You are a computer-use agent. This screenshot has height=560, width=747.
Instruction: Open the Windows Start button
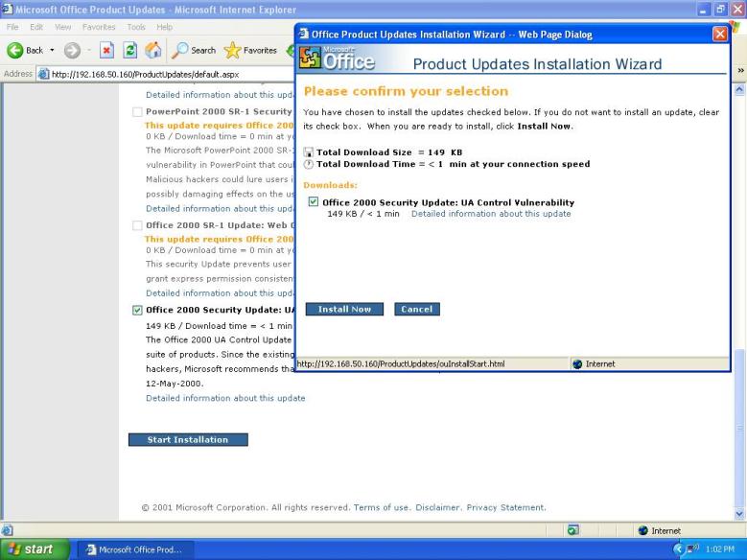(x=35, y=549)
